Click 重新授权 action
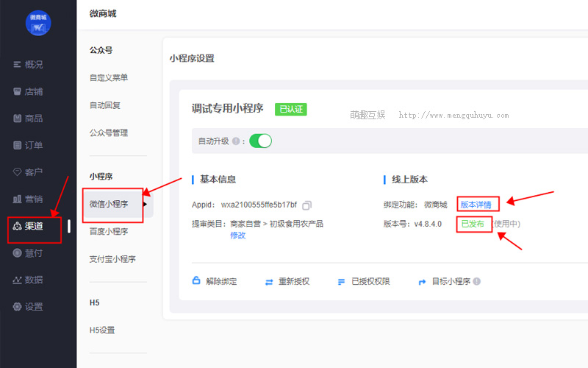 coord(294,282)
